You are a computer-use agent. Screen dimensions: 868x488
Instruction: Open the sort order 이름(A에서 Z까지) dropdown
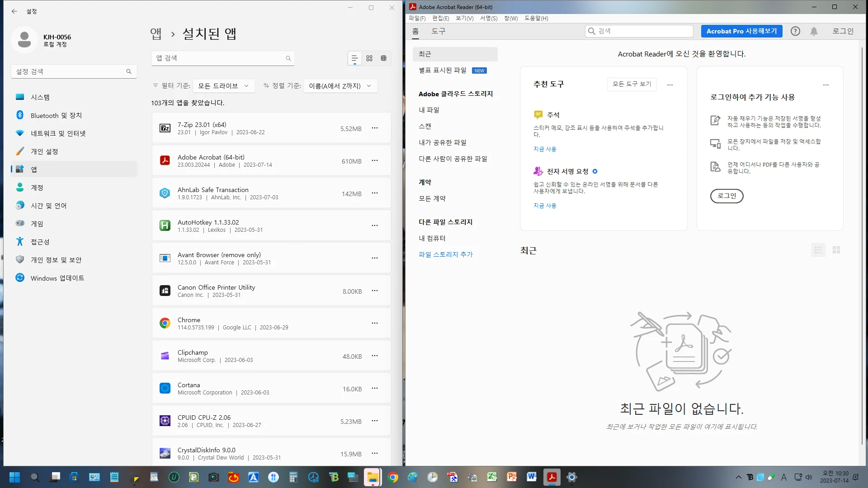pyautogui.click(x=340, y=86)
